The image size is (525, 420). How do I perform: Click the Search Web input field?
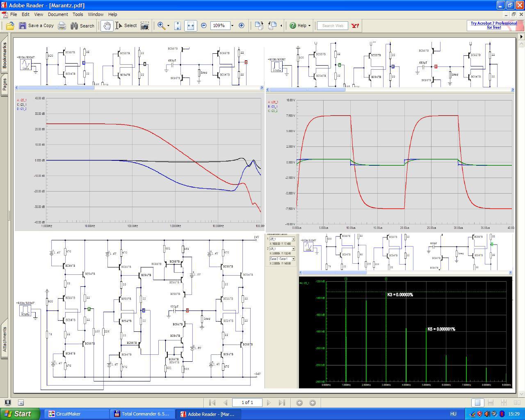click(x=333, y=26)
